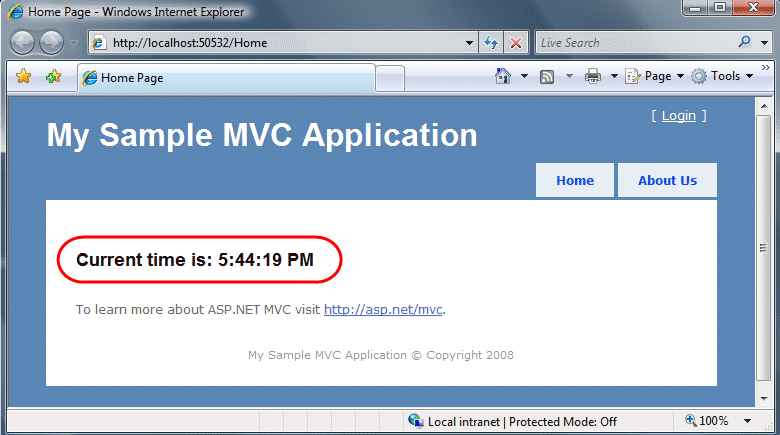Click 'Protected Mode: Off' status text

pos(563,422)
